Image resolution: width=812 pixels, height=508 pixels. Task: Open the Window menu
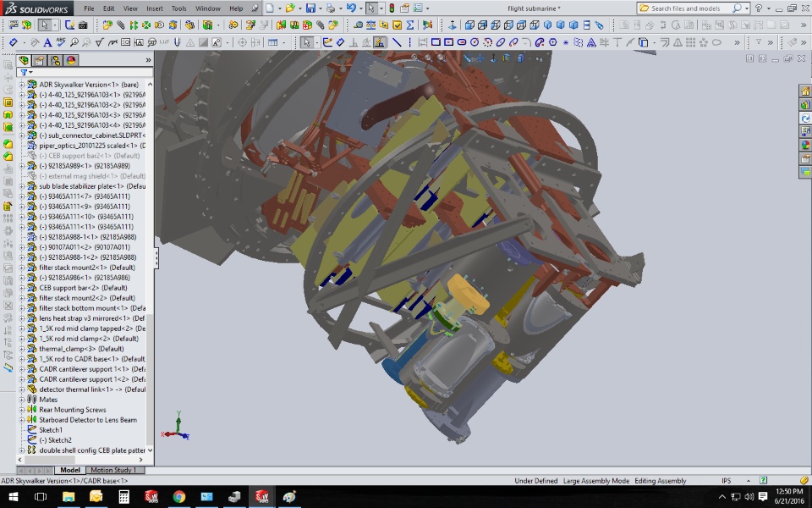(x=208, y=8)
